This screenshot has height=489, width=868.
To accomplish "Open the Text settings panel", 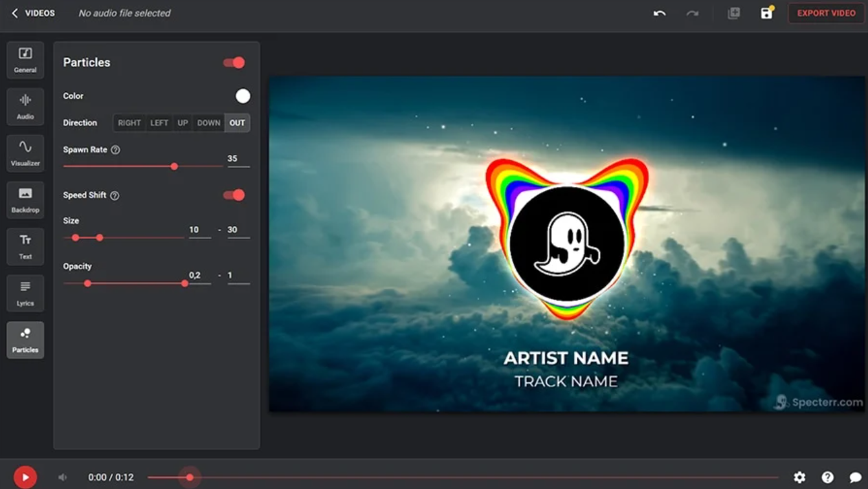I will (x=25, y=246).
